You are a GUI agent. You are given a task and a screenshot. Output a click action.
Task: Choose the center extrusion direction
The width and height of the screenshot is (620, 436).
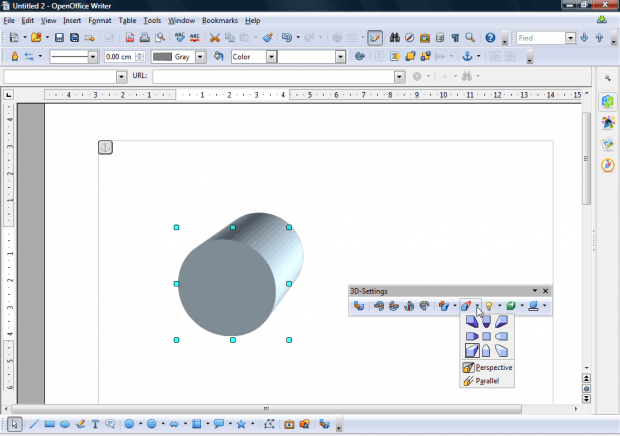tap(486, 336)
